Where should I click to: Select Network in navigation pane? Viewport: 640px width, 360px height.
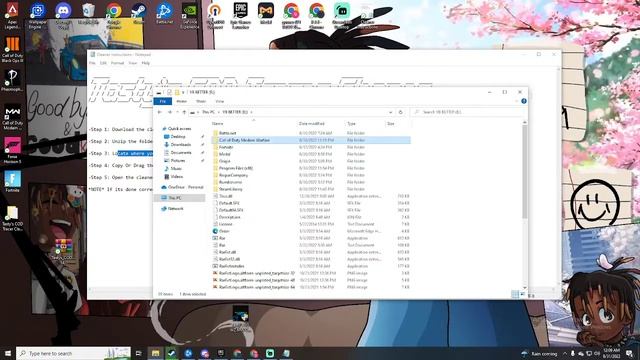tap(176, 209)
